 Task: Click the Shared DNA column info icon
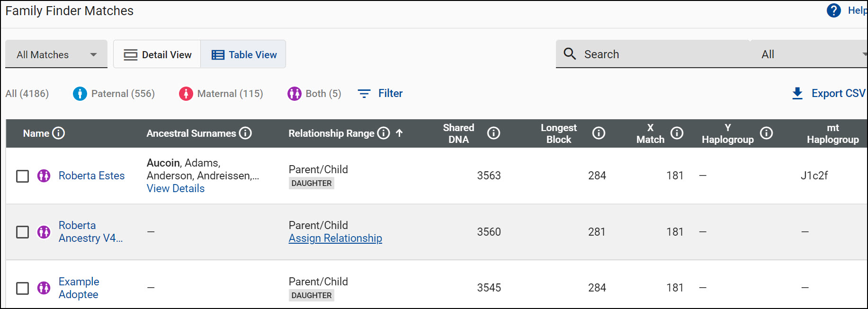click(494, 133)
